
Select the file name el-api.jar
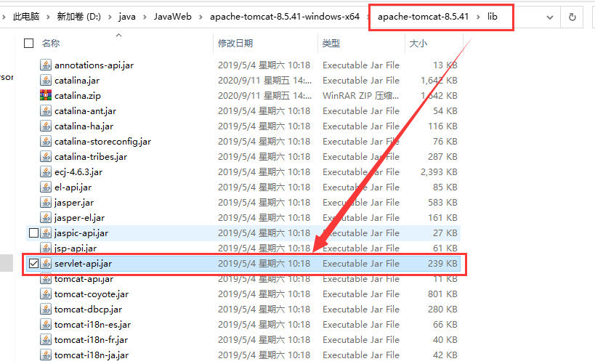(73, 187)
